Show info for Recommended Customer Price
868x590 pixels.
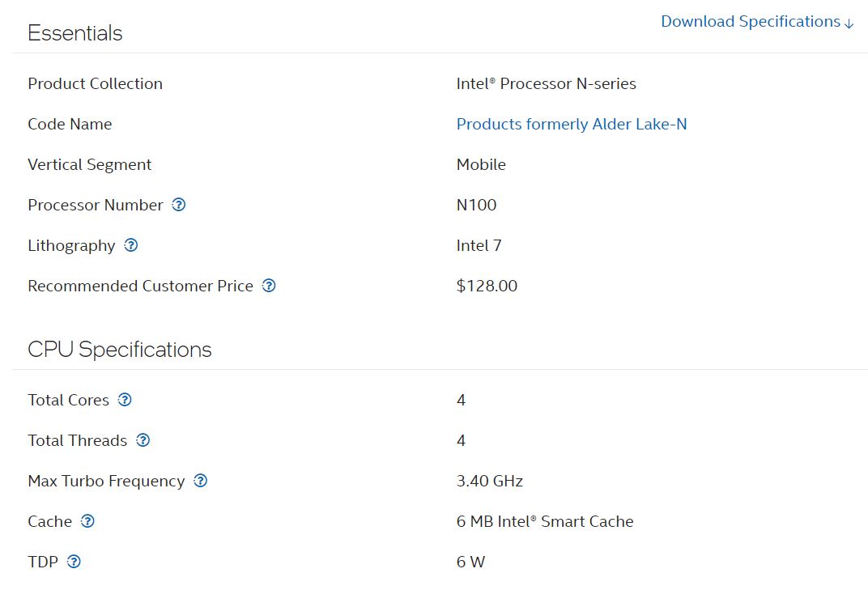tap(269, 286)
